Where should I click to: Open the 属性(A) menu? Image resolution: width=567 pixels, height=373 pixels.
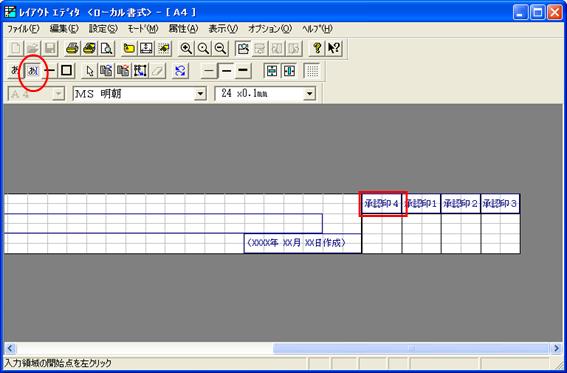tap(183, 29)
